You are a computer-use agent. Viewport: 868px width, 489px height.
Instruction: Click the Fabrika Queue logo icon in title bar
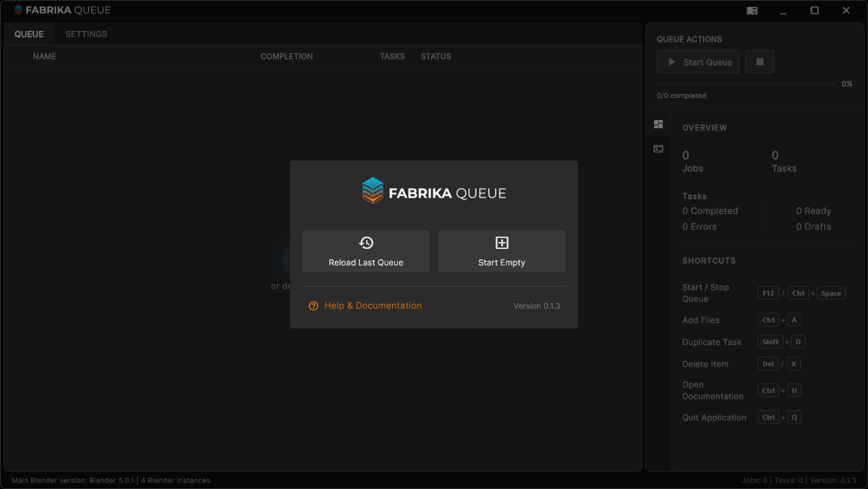(18, 10)
